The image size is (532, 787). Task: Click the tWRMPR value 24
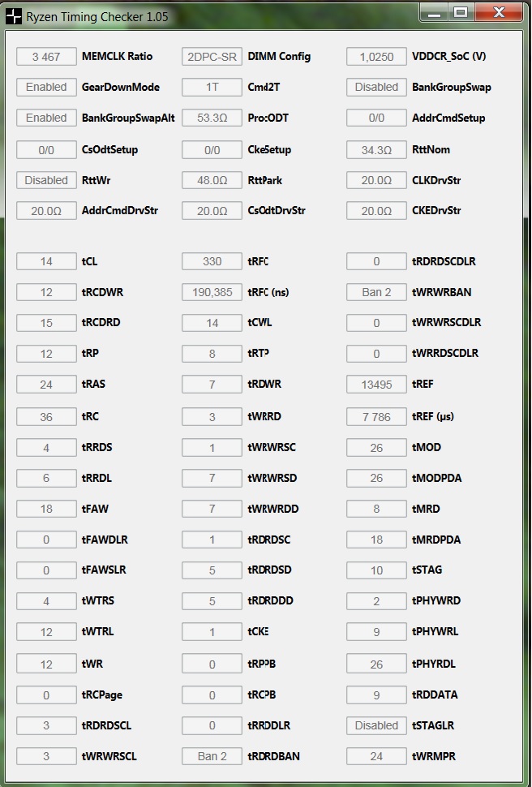[376, 756]
